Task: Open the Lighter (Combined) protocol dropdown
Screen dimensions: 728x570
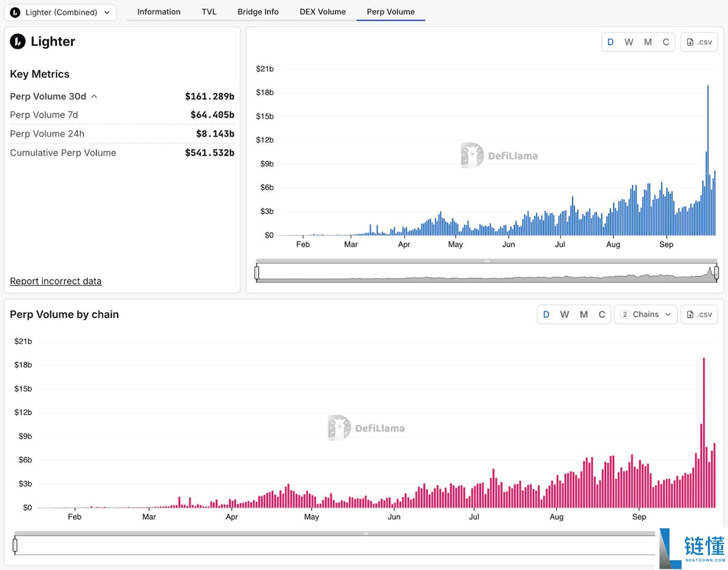Action: click(x=60, y=12)
